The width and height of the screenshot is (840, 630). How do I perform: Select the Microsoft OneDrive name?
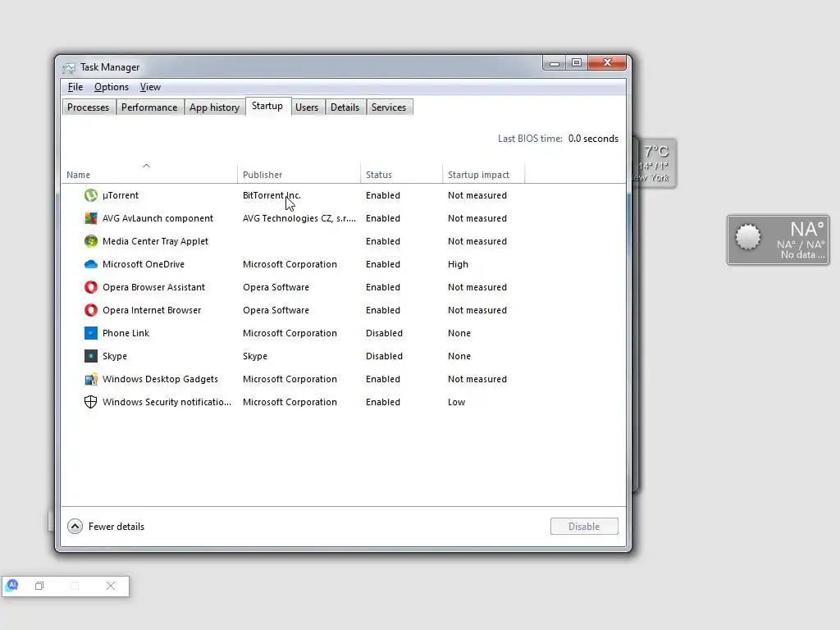coord(144,265)
